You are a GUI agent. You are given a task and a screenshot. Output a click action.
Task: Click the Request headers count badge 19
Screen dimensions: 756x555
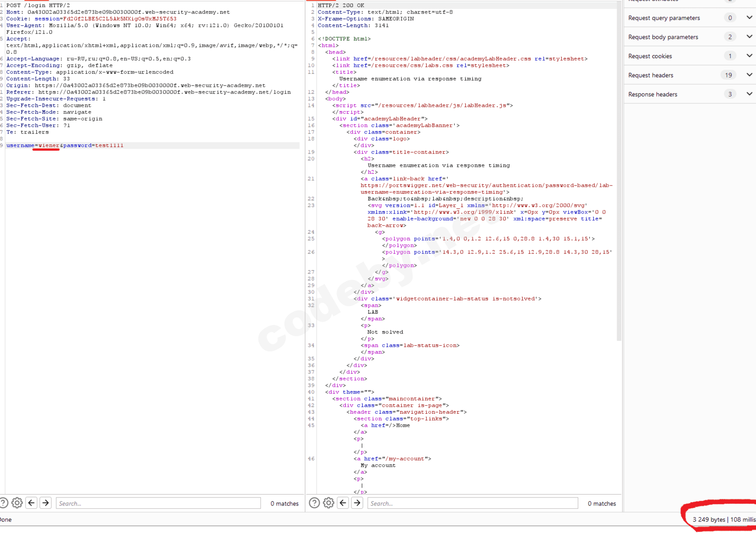[x=729, y=75]
